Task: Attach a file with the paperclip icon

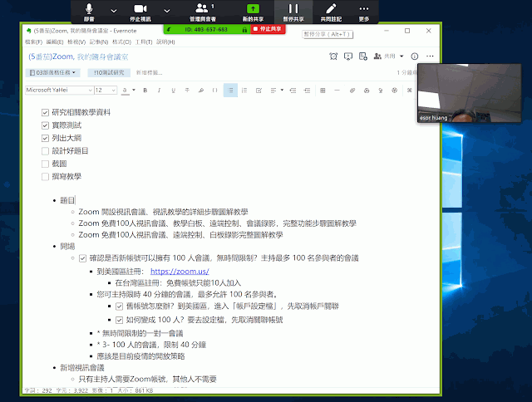Action: click(352, 91)
